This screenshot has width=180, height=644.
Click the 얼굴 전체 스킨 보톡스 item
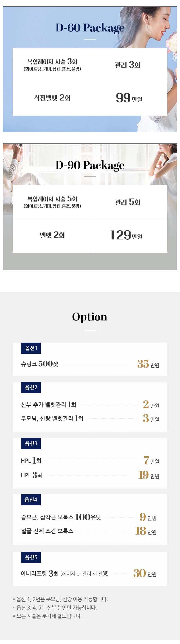(47, 531)
